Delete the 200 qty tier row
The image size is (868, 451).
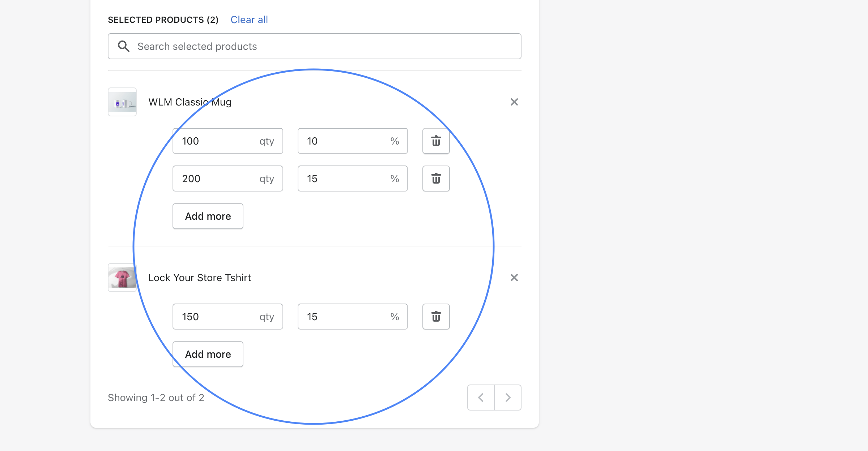tap(436, 179)
